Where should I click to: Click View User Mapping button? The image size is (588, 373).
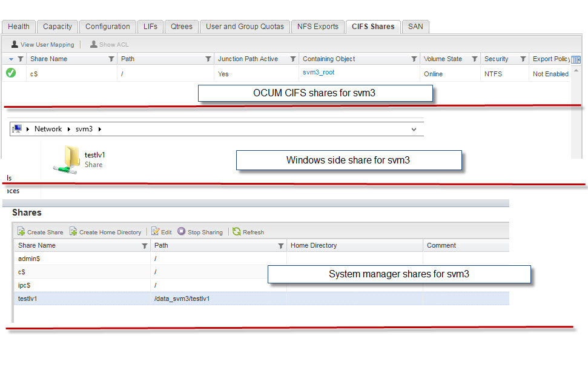tap(43, 44)
